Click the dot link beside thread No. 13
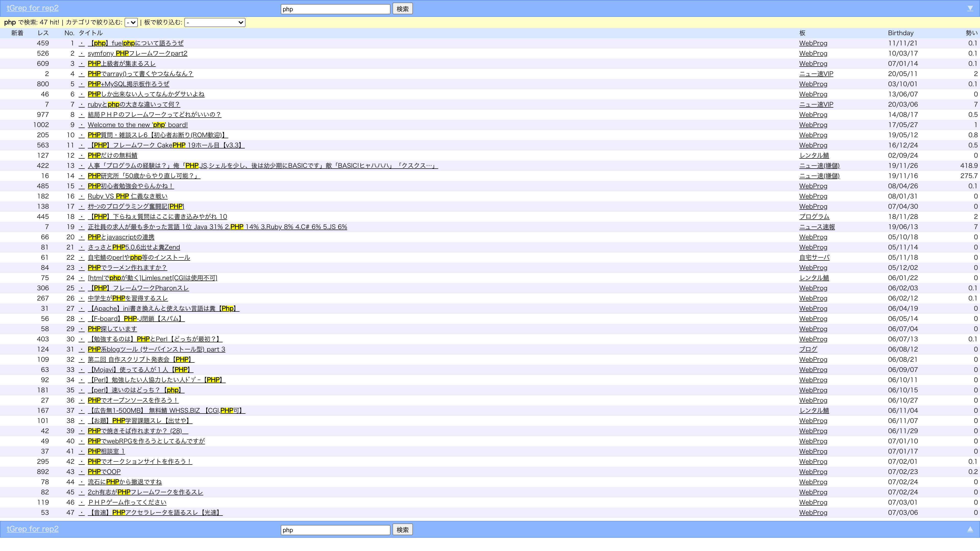 81,166
